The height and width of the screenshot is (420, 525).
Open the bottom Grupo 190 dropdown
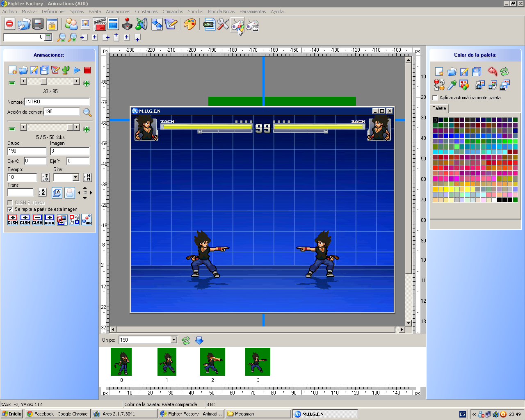[173, 340]
